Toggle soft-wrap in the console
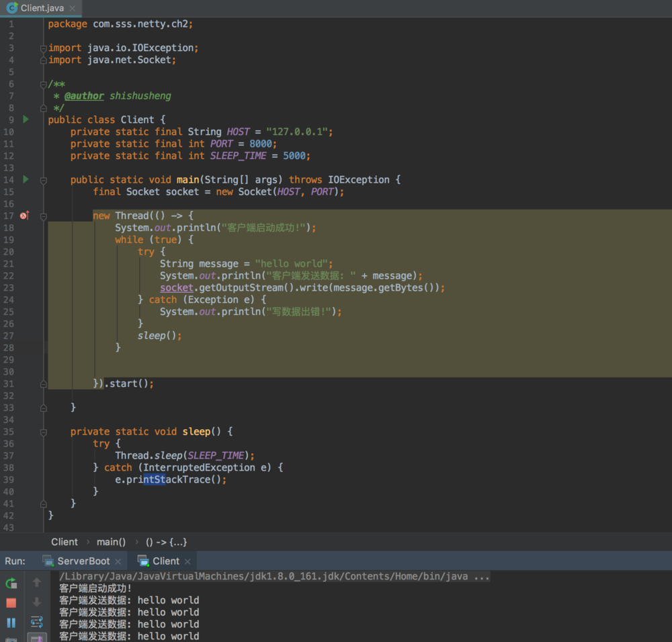 pos(37,623)
